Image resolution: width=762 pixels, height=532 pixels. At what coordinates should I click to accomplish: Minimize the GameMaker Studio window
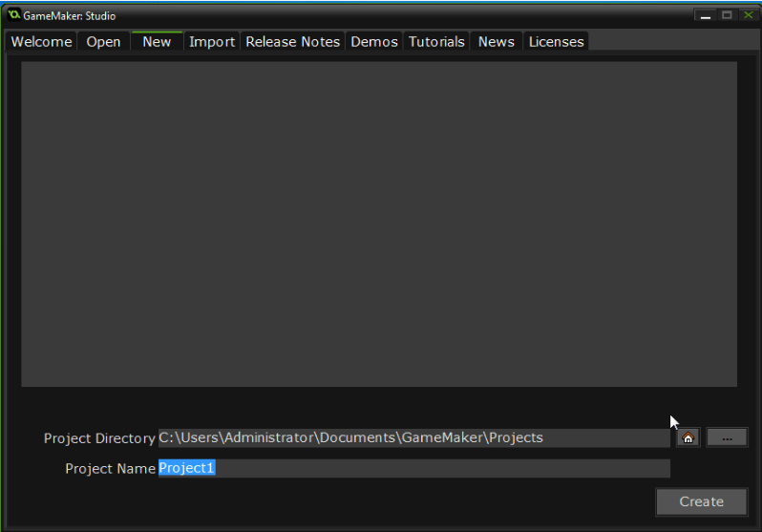(706, 15)
